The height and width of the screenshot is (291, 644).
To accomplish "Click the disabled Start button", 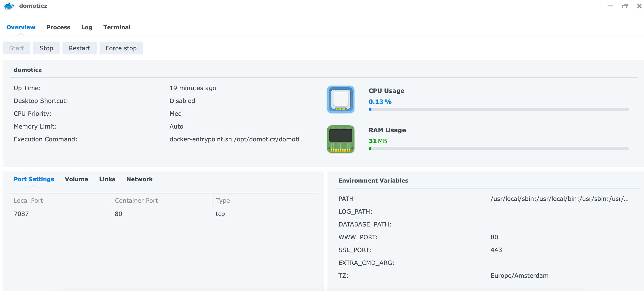I will point(16,48).
